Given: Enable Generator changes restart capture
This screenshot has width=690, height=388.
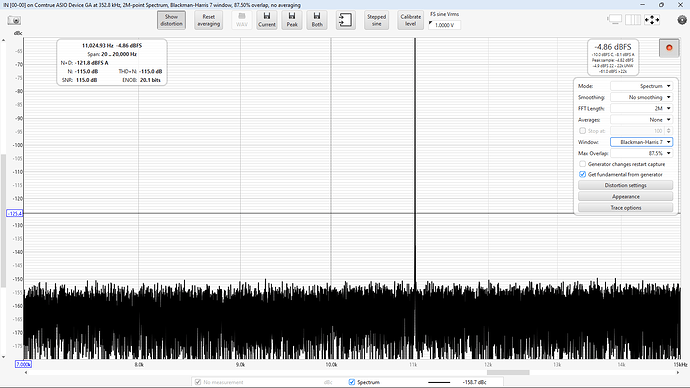Looking at the screenshot, I should (x=583, y=164).
